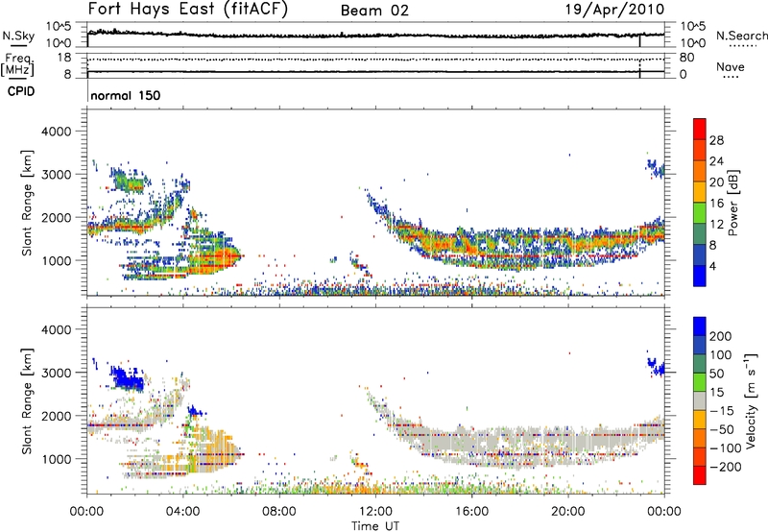The image size is (768, 532).
Task: Select the "16:00" time tick label
Action: 471,512
